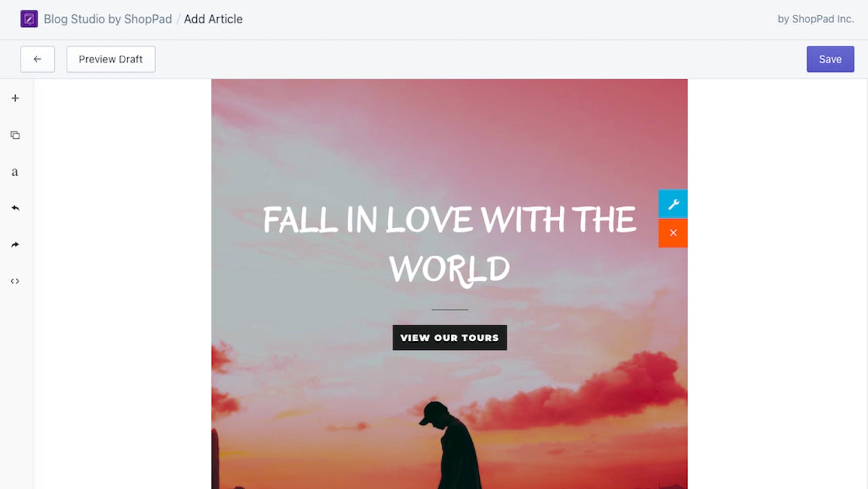Undo the last edit
Viewport: 868px width, 489px height.
click(15, 208)
